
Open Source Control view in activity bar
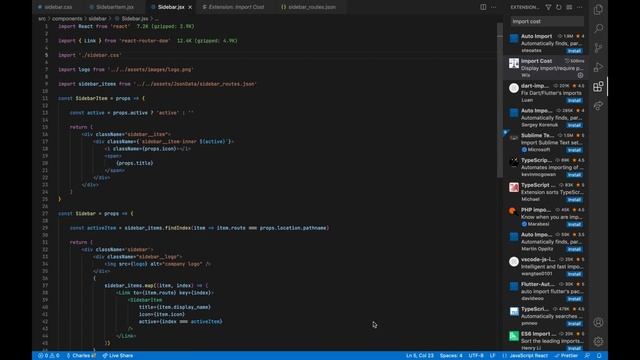598,48
